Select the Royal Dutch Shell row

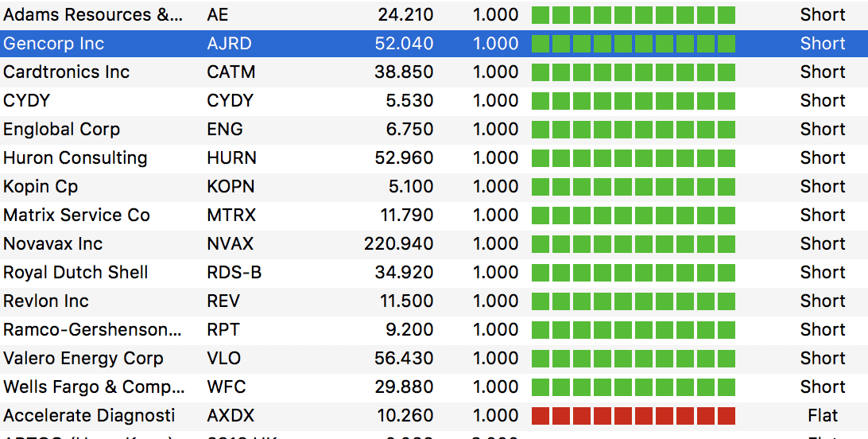[x=434, y=272]
